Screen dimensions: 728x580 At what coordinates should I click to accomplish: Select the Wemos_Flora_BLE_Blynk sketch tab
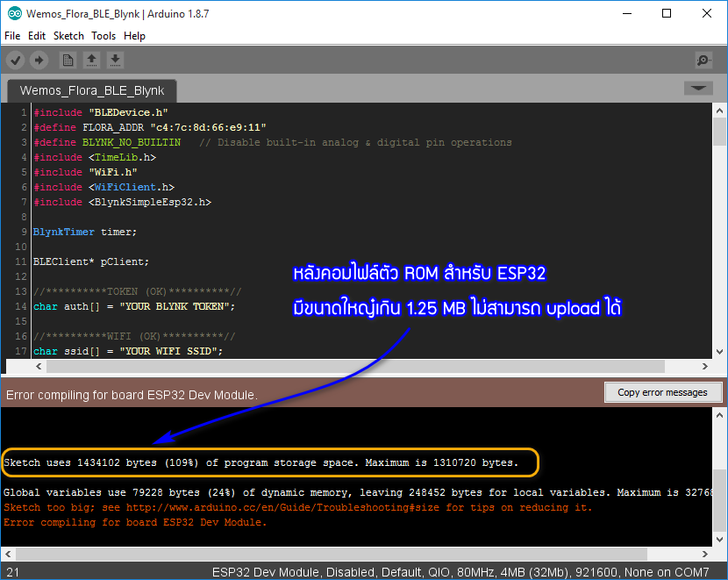click(x=92, y=90)
